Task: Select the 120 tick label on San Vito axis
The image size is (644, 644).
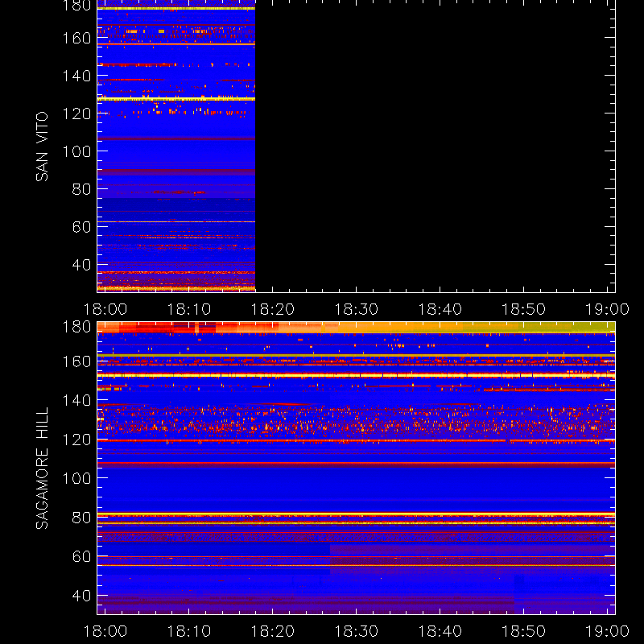Action: pos(76,114)
